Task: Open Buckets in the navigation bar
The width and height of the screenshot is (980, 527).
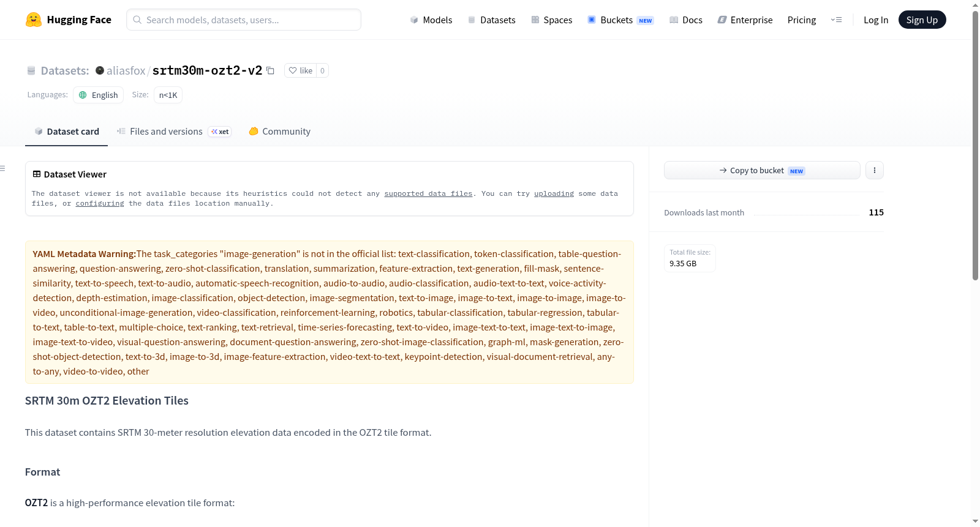Action: click(620, 20)
